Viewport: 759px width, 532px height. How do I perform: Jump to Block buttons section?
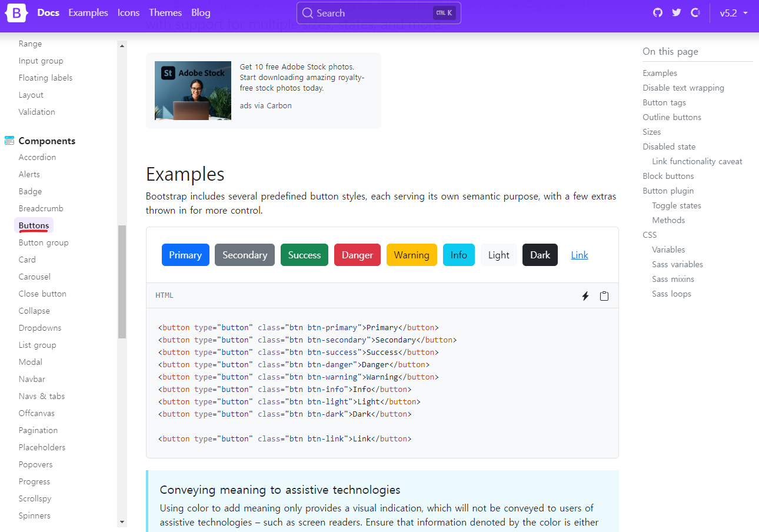click(668, 176)
